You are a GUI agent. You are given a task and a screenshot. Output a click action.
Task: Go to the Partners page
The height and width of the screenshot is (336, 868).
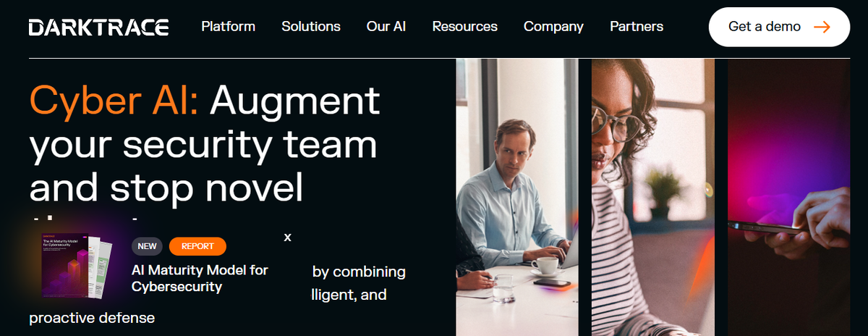pos(637,27)
